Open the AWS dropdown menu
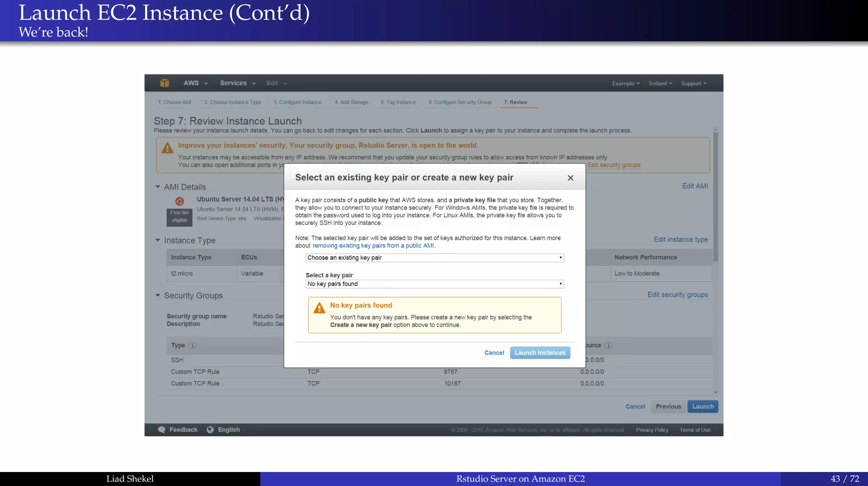 195,83
